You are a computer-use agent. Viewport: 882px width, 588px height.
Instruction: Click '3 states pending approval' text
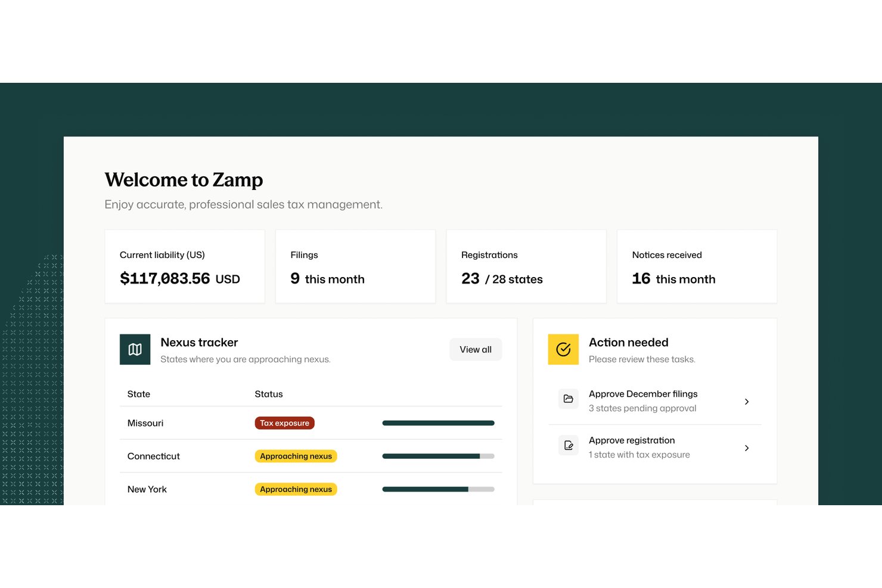(x=642, y=408)
